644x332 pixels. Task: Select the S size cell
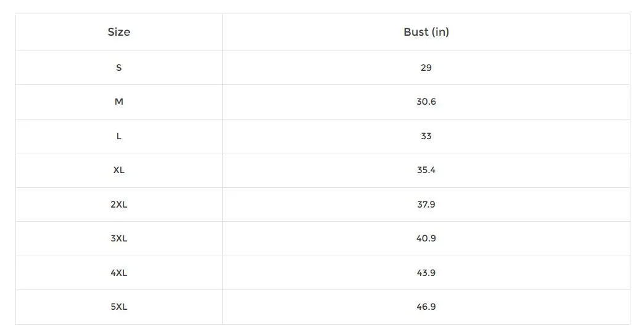pos(119,68)
